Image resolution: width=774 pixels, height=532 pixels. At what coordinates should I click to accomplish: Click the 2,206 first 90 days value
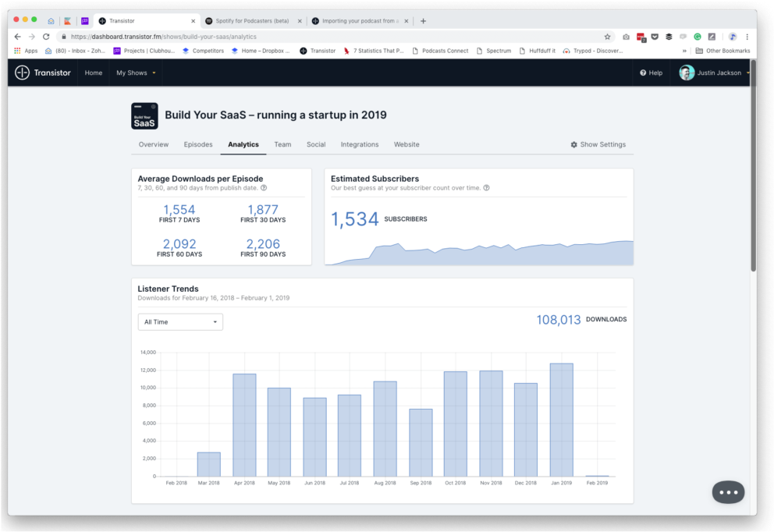263,244
